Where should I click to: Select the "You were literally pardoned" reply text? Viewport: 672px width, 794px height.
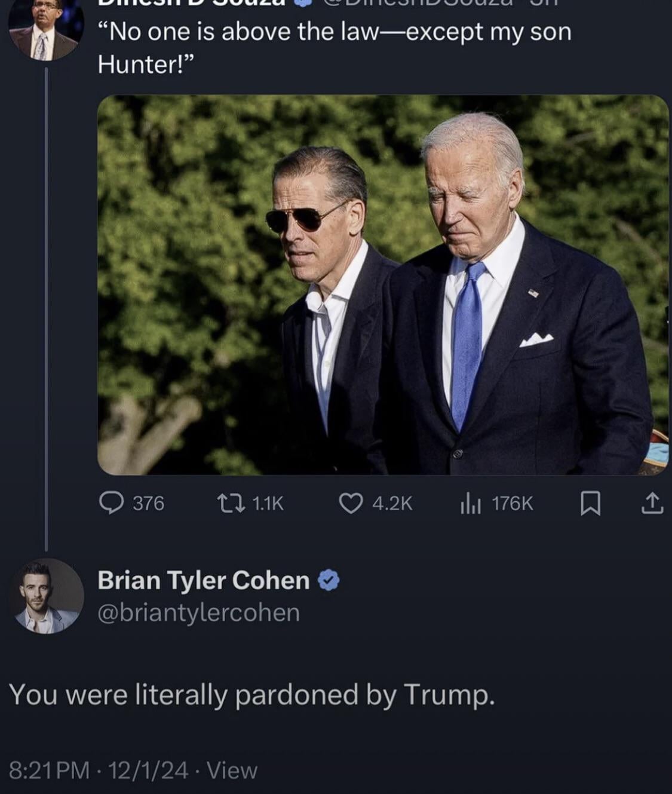click(x=252, y=694)
